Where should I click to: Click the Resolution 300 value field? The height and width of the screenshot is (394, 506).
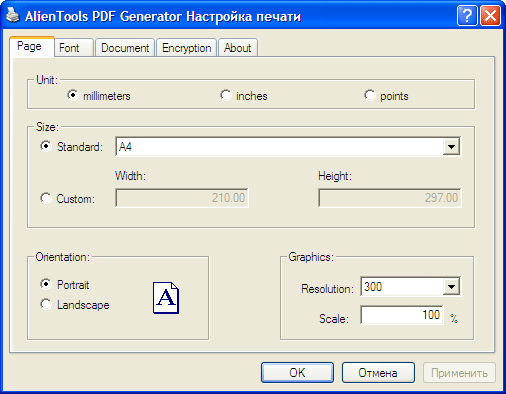(x=402, y=287)
